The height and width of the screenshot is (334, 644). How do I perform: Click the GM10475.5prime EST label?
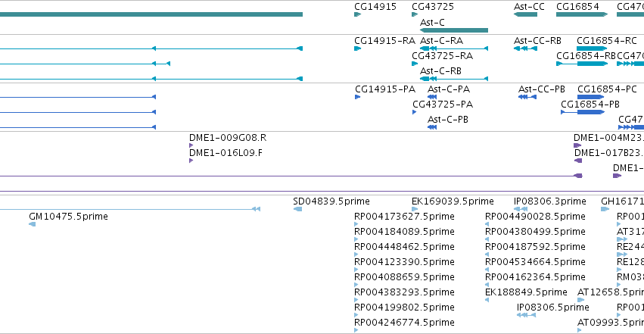(69, 217)
